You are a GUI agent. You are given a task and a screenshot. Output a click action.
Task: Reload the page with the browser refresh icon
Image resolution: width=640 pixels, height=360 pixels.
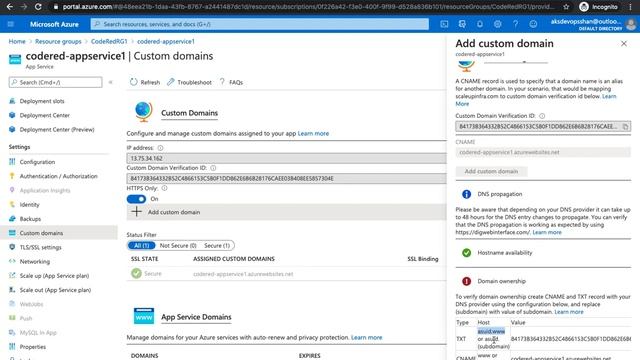pyautogui.click(x=38, y=7)
